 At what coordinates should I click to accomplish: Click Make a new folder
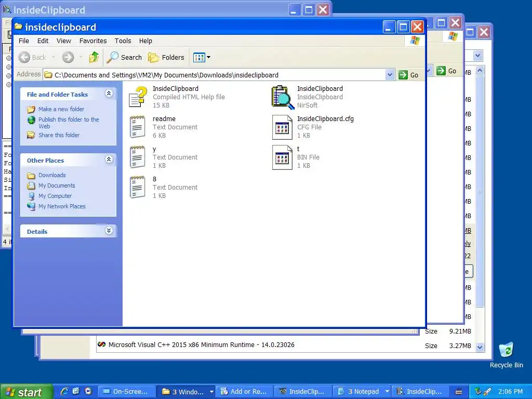[61, 109]
